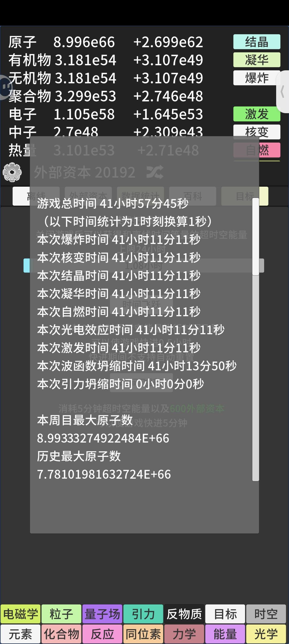Switch to the 同位素 tab
The width and height of the screenshot is (289, 644).
(143, 634)
